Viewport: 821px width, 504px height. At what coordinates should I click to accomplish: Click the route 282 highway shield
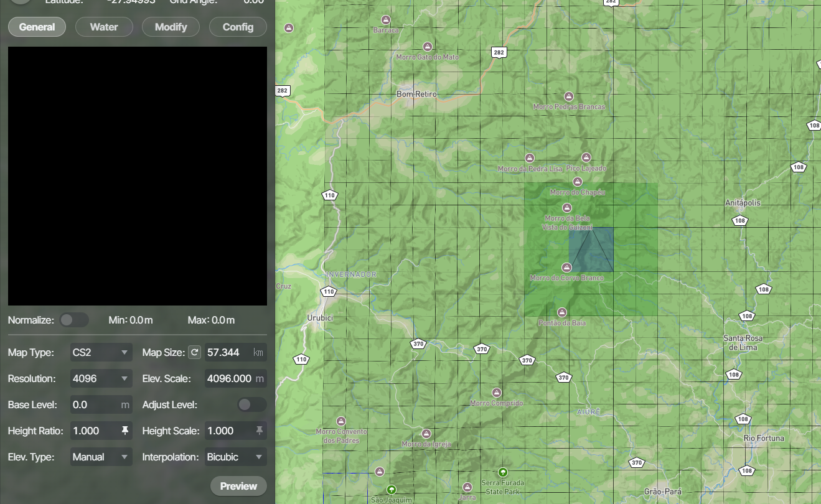(x=499, y=52)
